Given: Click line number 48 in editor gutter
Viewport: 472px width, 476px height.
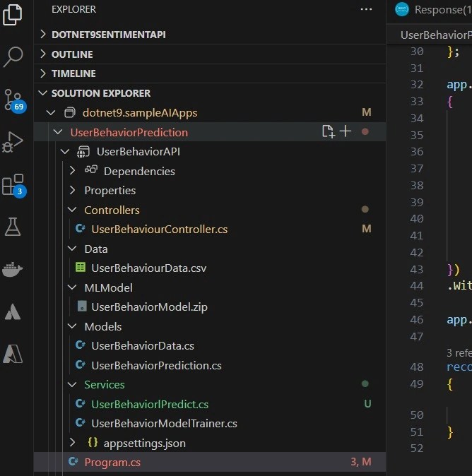Looking at the screenshot, I should point(417,367).
